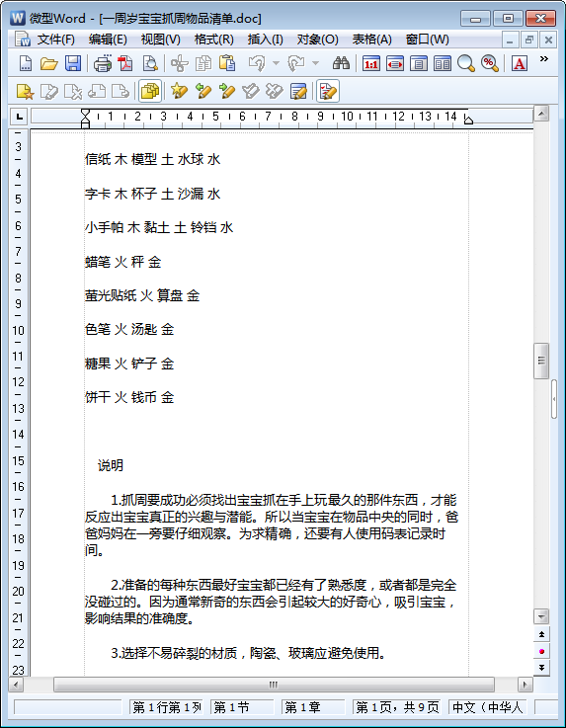This screenshot has height=728, width=566.
Task: Open a file with the folder icon
Action: (48, 63)
